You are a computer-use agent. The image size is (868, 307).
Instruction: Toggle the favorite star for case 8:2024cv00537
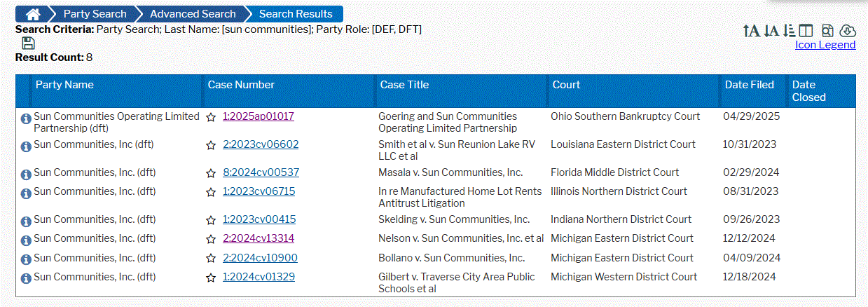211,174
